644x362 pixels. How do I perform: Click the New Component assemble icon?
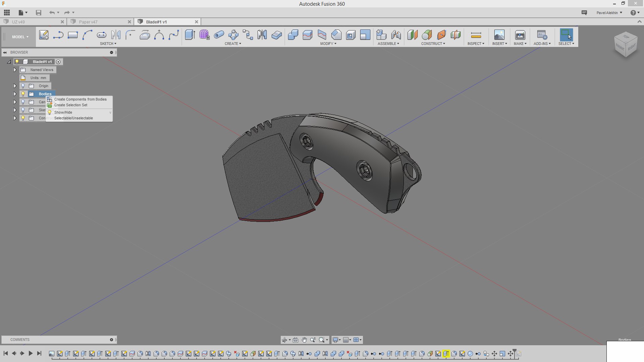click(381, 35)
